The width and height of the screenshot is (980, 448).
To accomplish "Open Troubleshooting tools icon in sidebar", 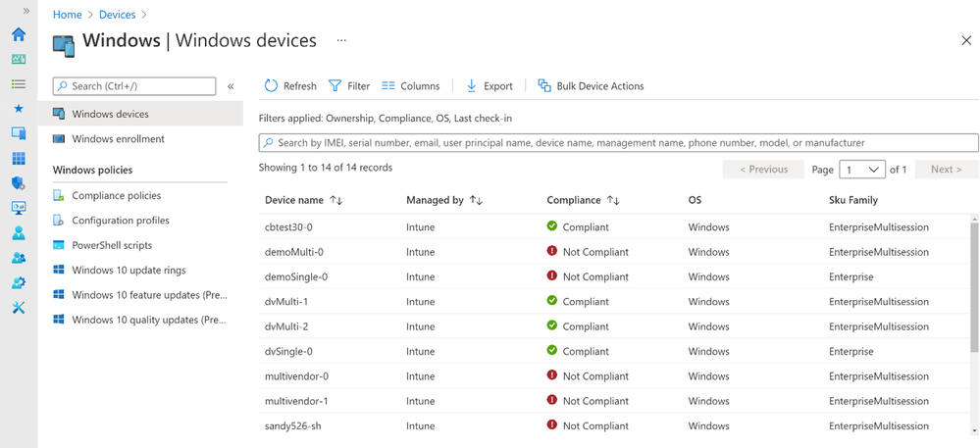I will point(19,308).
